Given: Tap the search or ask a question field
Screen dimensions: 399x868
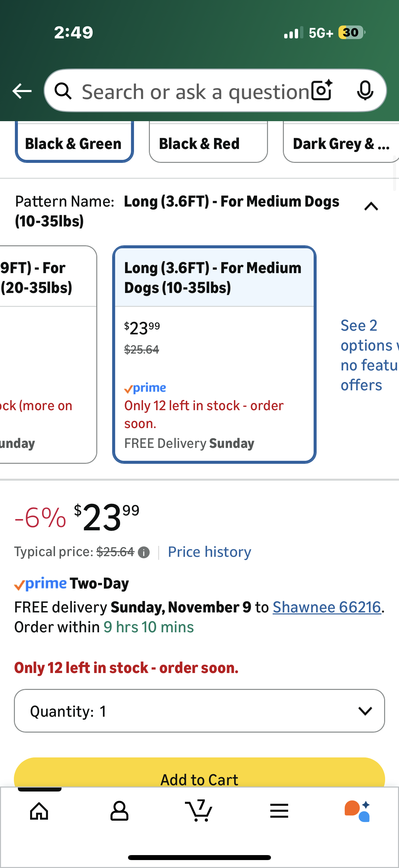Looking at the screenshot, I should (195, 92).
